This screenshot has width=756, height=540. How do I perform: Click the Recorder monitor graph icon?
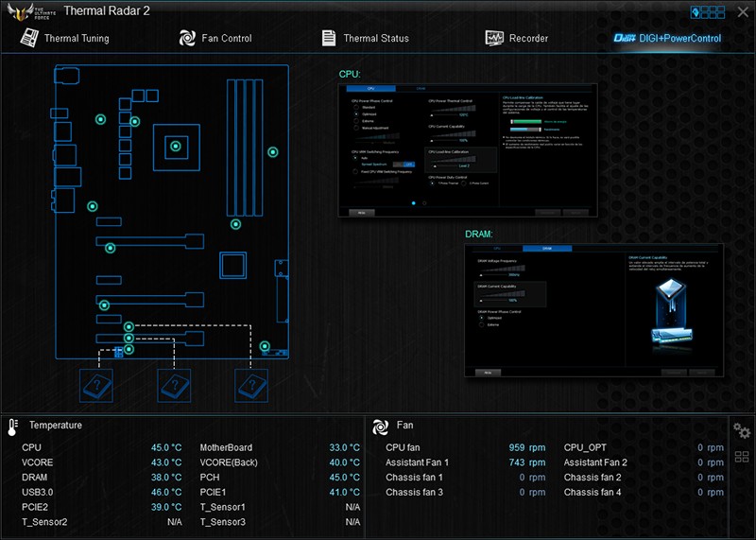point(494,38)
